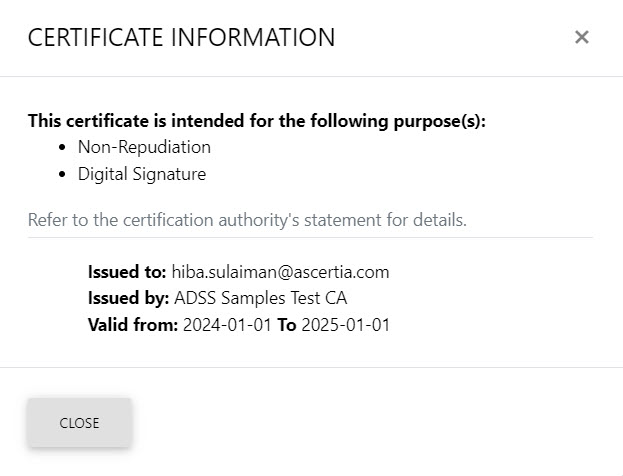This screenshot has width=623, height=476.
Task: Click the bold To label between dates
Action: pos(286,325)
